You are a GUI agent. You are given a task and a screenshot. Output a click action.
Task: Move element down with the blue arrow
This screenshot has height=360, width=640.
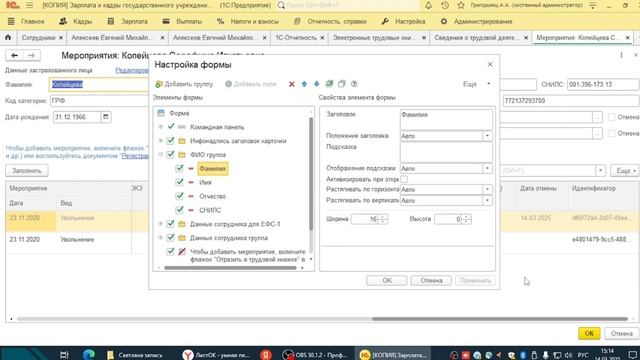tap(316, 84)
